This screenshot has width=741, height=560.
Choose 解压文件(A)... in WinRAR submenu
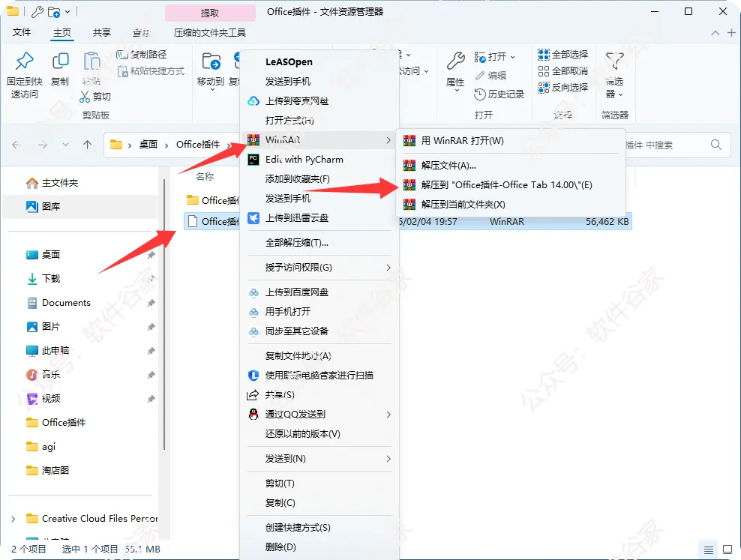(x=511, y=166)
